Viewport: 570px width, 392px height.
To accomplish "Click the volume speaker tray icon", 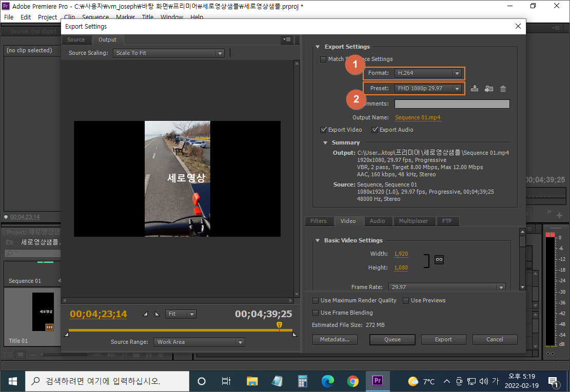I will coord(483,381).
